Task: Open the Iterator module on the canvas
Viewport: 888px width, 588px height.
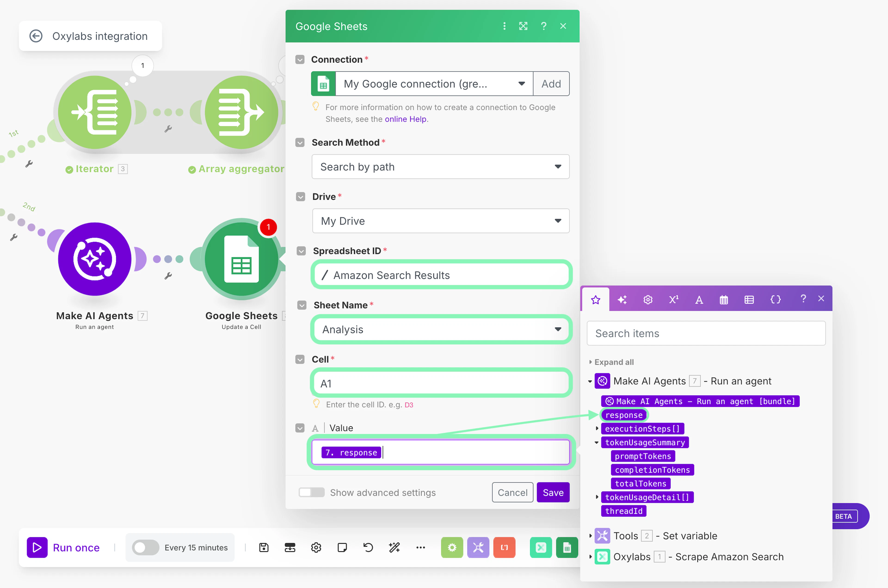Action: (95, 113)
